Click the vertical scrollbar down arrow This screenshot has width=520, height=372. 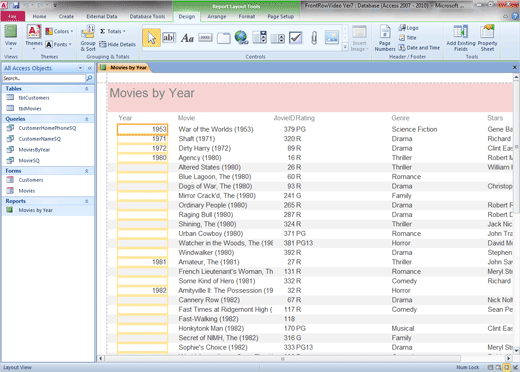point(516,351)
